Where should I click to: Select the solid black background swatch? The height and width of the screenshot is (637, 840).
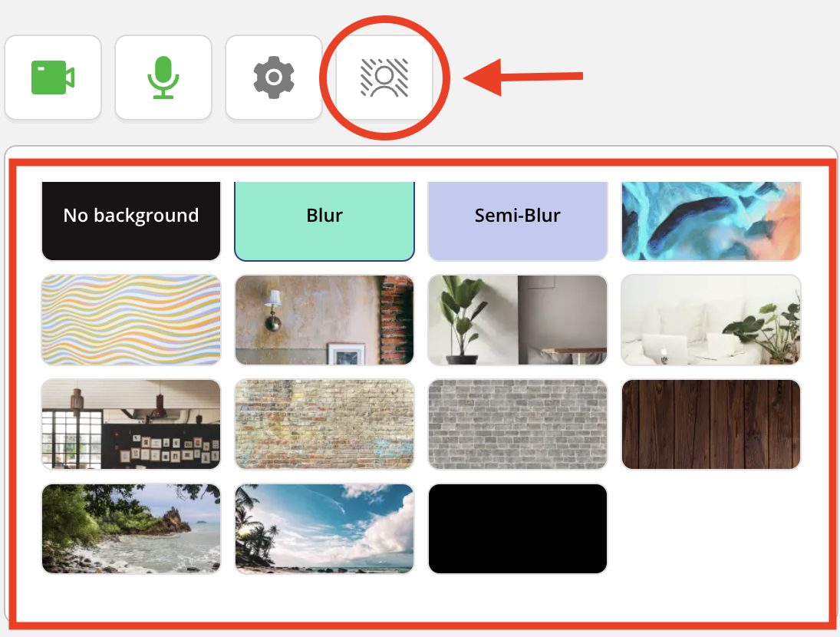[x=518, y=529]
